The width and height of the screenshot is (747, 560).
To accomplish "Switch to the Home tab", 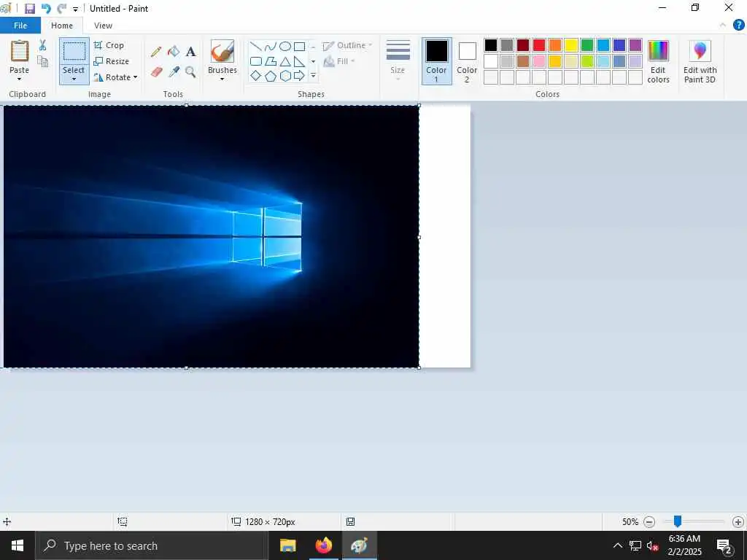I will pos(62,26).
